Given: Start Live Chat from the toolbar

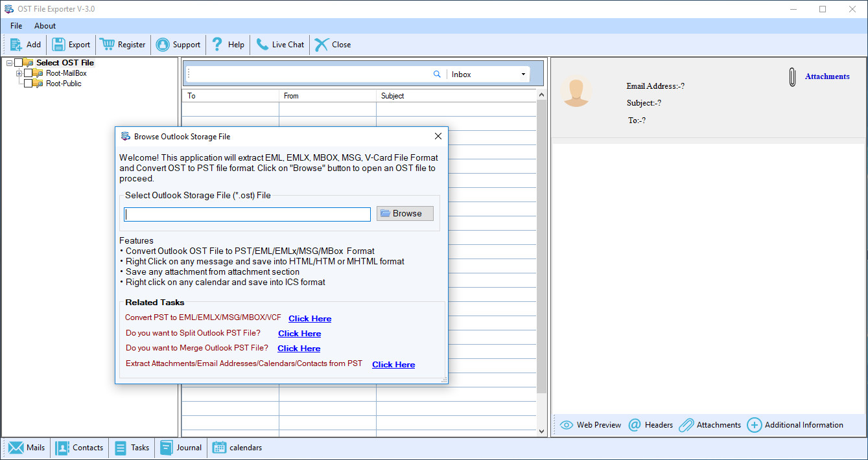Looking at the screenshot, I should (x=279, y=45).
